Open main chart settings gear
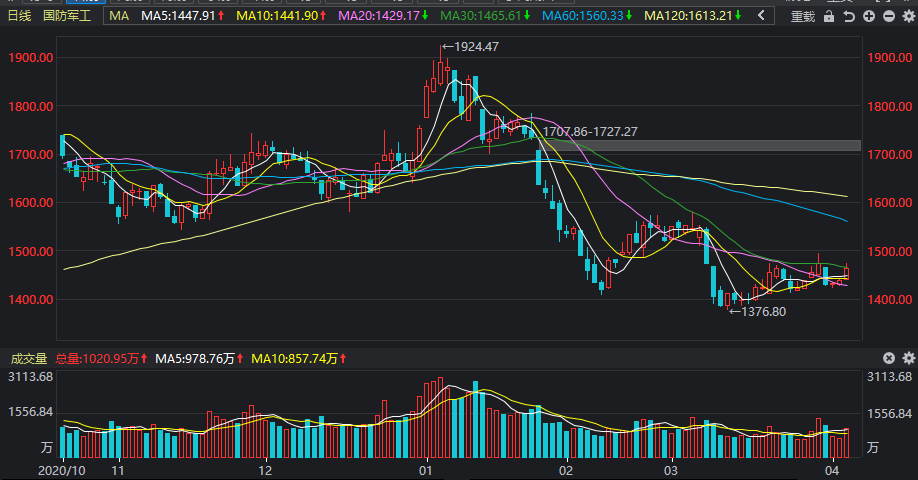The width and height of the screenshot is (918, 480). pyautogui.click(x=909, y=16)
